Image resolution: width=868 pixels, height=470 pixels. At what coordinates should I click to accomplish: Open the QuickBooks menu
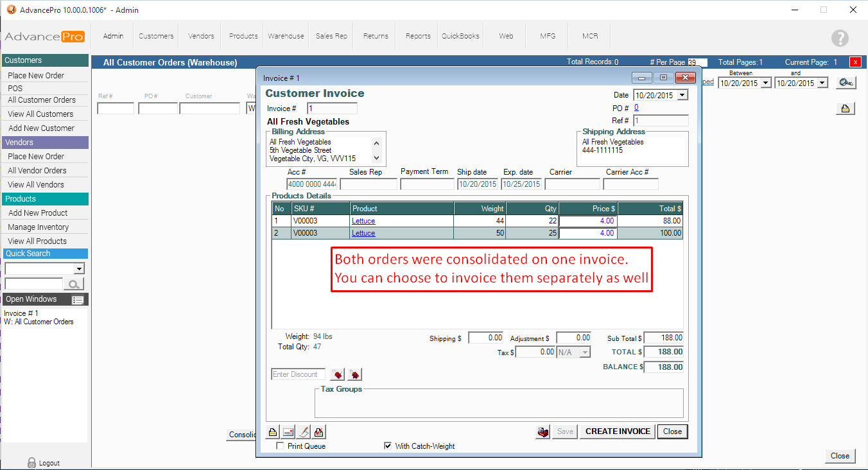[x=460, y=36]
